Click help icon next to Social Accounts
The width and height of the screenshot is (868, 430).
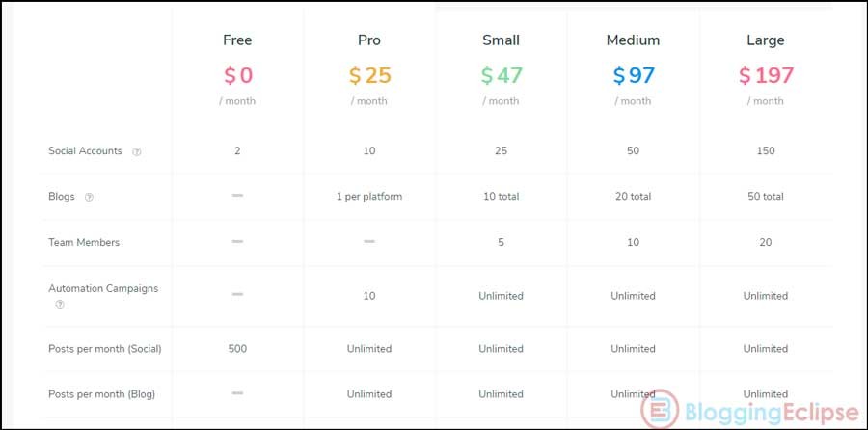pyautogui.click(x=136, y=151)
